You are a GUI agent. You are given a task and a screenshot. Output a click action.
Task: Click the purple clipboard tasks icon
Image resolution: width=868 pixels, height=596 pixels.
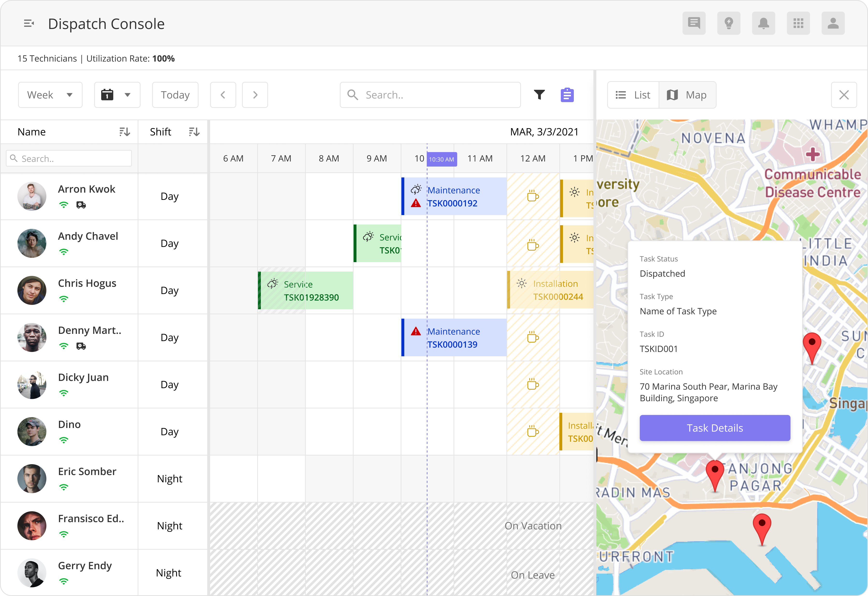click(x=567, y=95)
